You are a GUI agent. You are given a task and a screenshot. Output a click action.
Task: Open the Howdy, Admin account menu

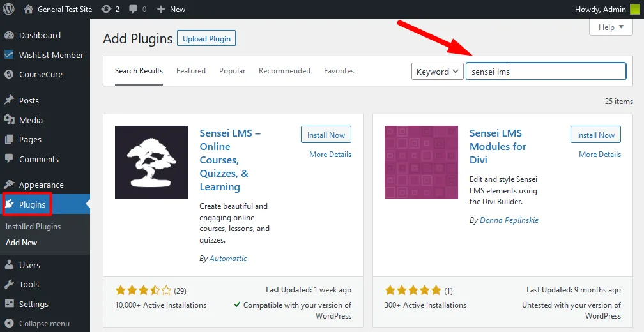tap(607, 10)
